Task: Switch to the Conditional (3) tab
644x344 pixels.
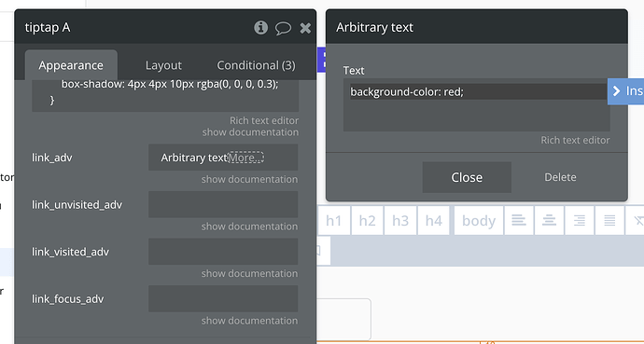Action: point(256,65)
